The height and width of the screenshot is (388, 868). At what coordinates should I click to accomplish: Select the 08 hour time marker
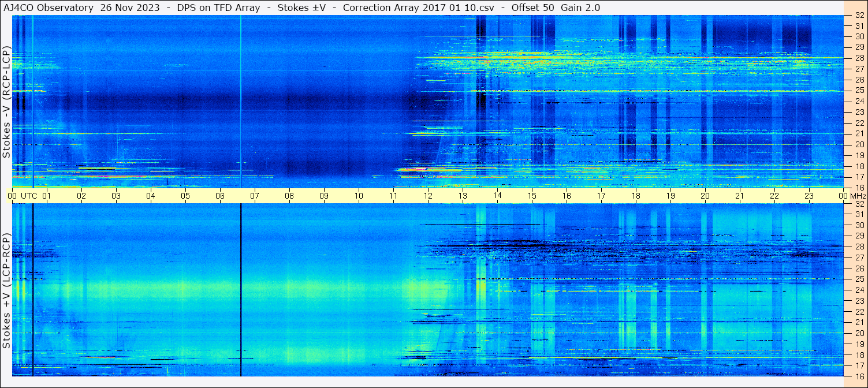tap(289, 196)
